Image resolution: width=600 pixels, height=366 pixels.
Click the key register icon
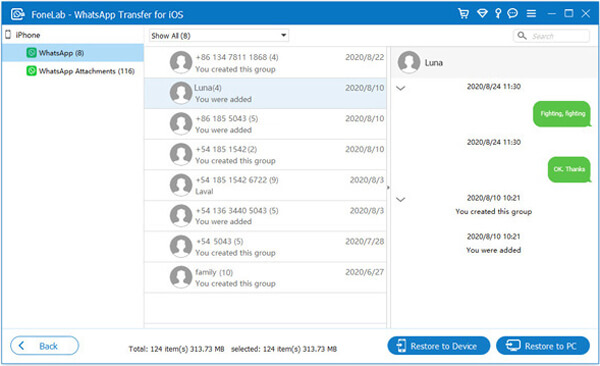tap(498, 14)
